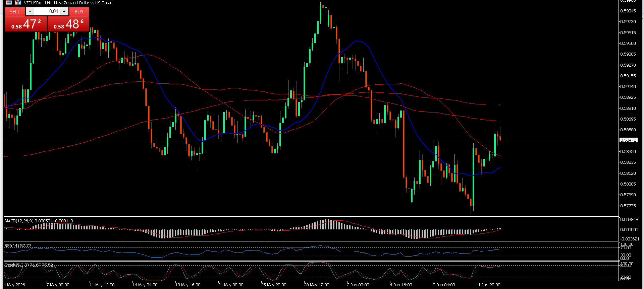Click the 11 Jun 20:00 time label
Viewport: 644px width, 289px height.
point(488,285)
